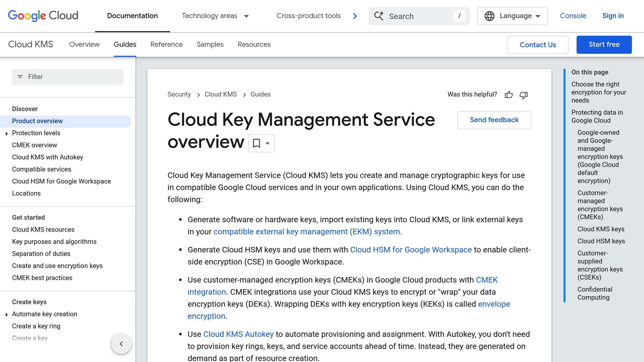Click the Security breadcrumb link
Image resolution: width=644 pixels, height=362 pixels.
pyautogui.click(x=179, y=94)
